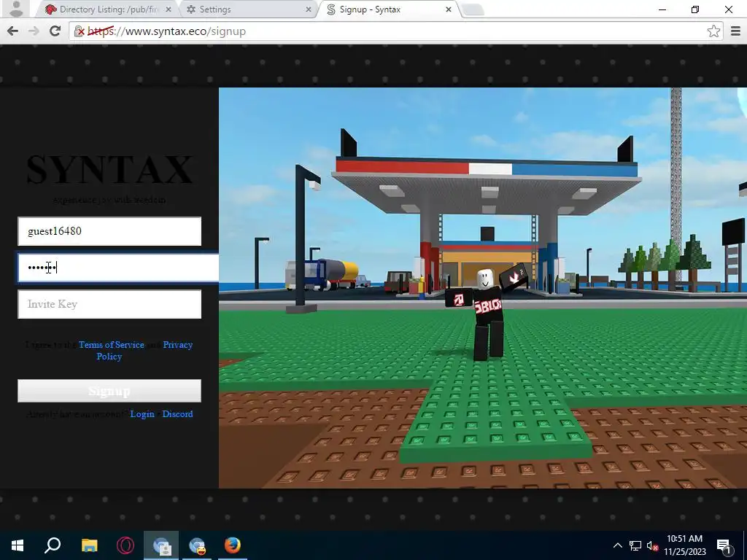Open a new tab
The width and height of the screenshot is (747, 560).
coord(473,9)
